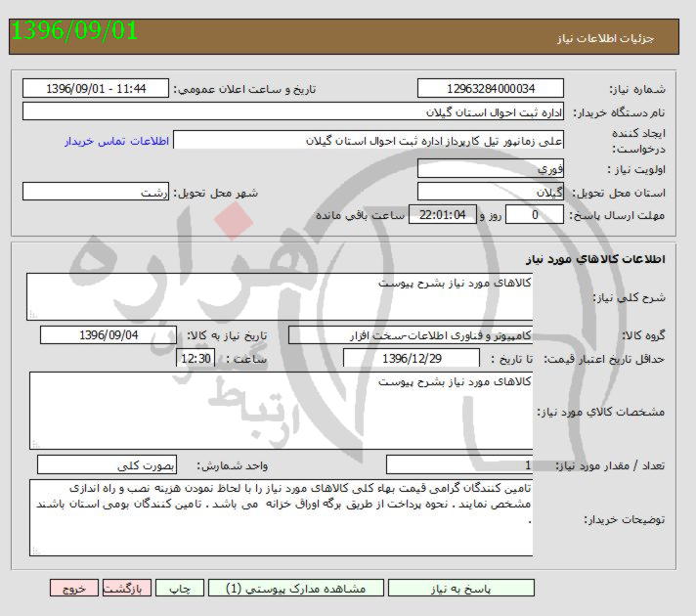Open اطلاعات تماس خریدار link
This screenshot has height=616, width=696.
pos(116,141)
